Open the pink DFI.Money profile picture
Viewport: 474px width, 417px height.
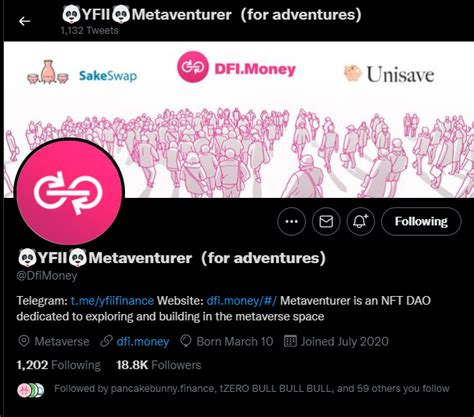point(70,193)
